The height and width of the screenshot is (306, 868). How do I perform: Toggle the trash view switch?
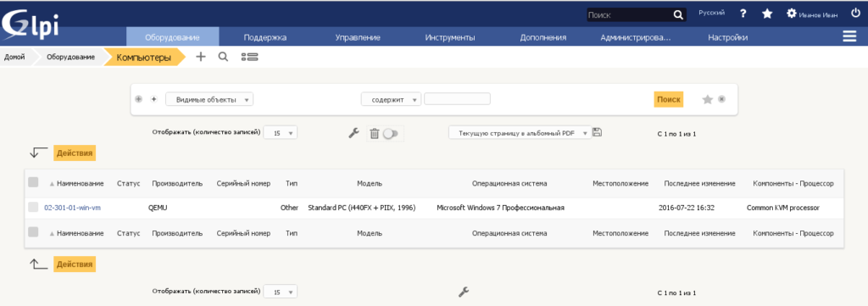(390, 133)
